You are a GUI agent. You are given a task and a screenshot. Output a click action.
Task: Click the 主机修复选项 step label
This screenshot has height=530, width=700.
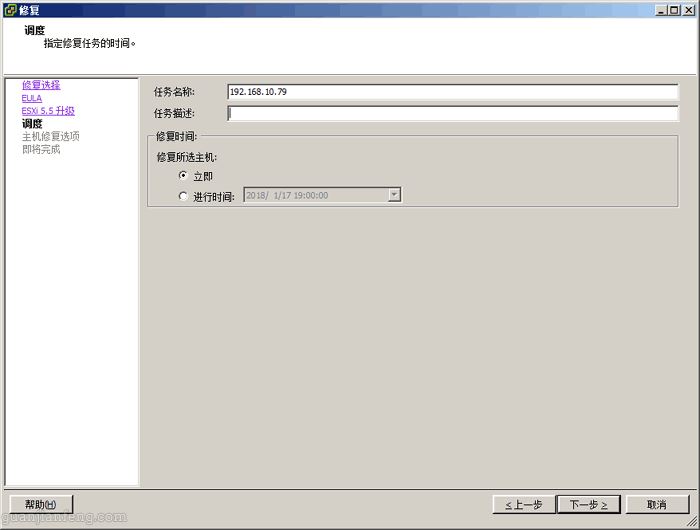50,136
